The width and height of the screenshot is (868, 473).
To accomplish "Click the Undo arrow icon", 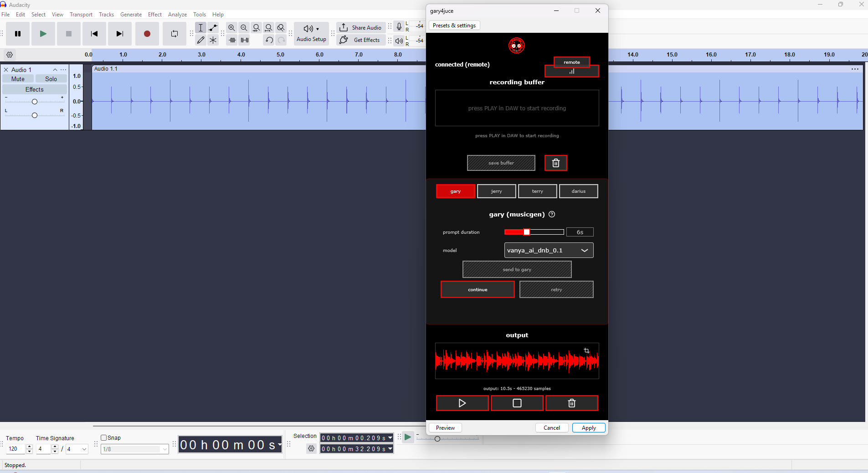I will click(x=269, y=40).
